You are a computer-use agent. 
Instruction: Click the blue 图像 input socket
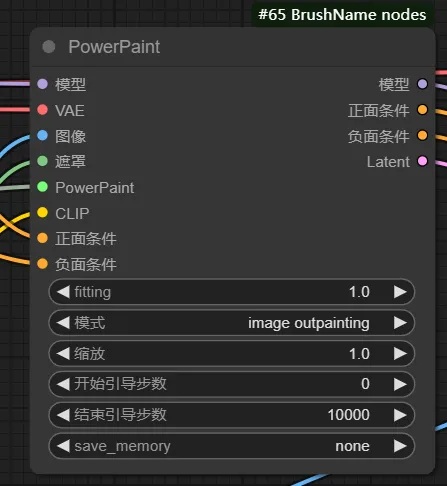42,135
